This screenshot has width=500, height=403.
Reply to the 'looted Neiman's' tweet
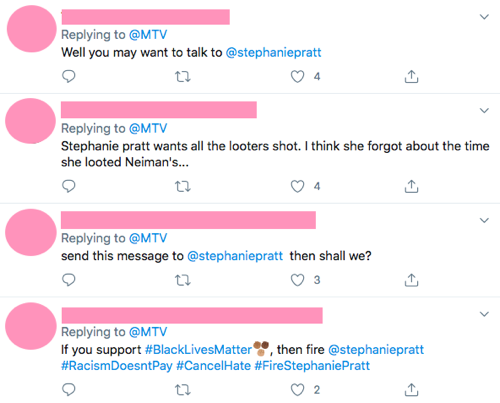click(69, 186)
